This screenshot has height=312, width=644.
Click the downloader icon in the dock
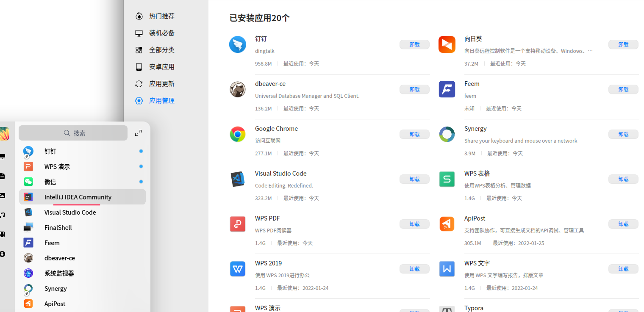3,254
